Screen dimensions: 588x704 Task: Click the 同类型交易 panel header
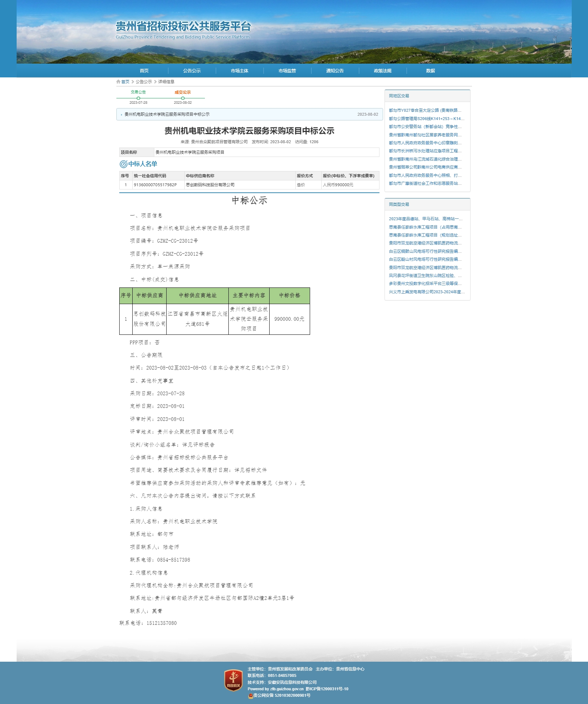428,204
